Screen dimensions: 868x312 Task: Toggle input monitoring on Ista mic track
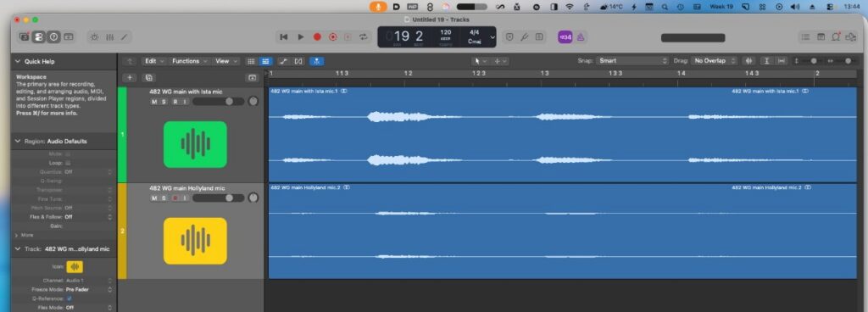pos(184,102)
